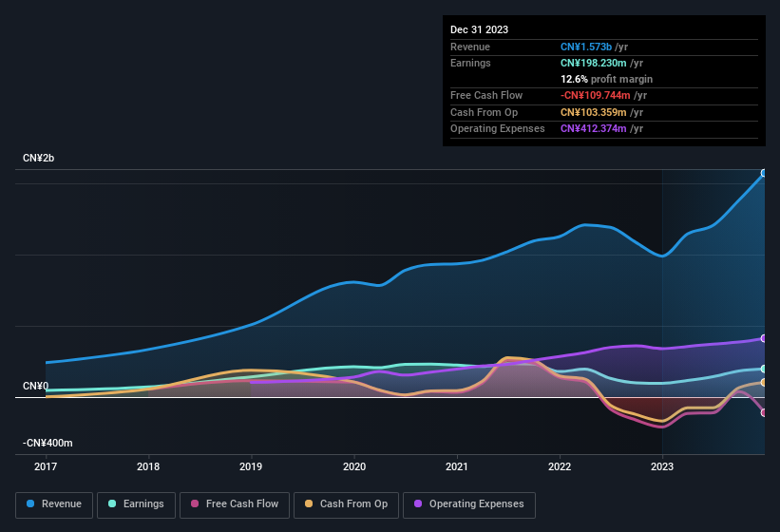Click the CN¥198.230m earnings value

pyautogui.click(x=594, y=63)
